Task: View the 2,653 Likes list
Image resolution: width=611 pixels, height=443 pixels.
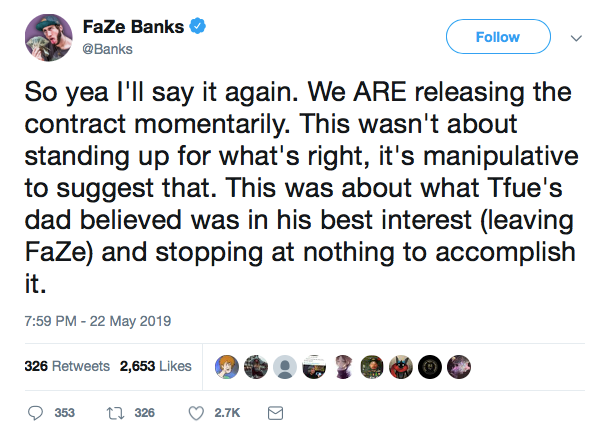Action: coord(152,366)
